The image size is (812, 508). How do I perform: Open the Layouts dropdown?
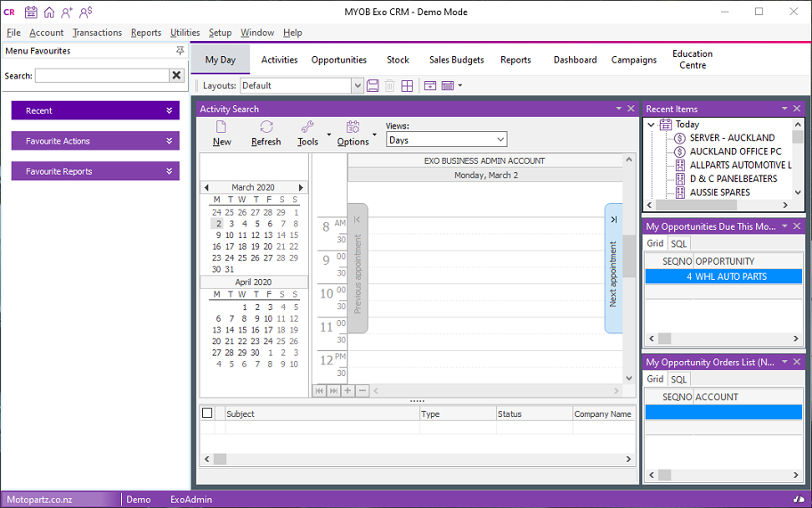pos(357,86)
